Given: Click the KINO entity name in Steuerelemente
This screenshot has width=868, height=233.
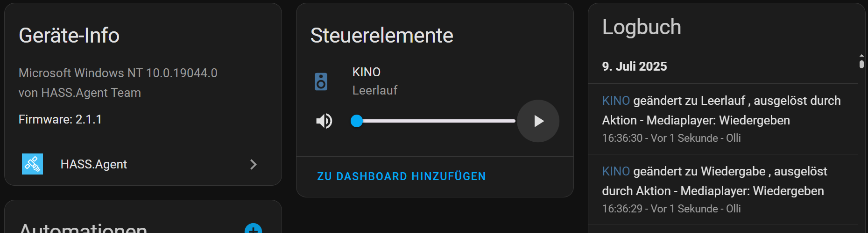Looking at the screenshot, I should coord(366,72).
